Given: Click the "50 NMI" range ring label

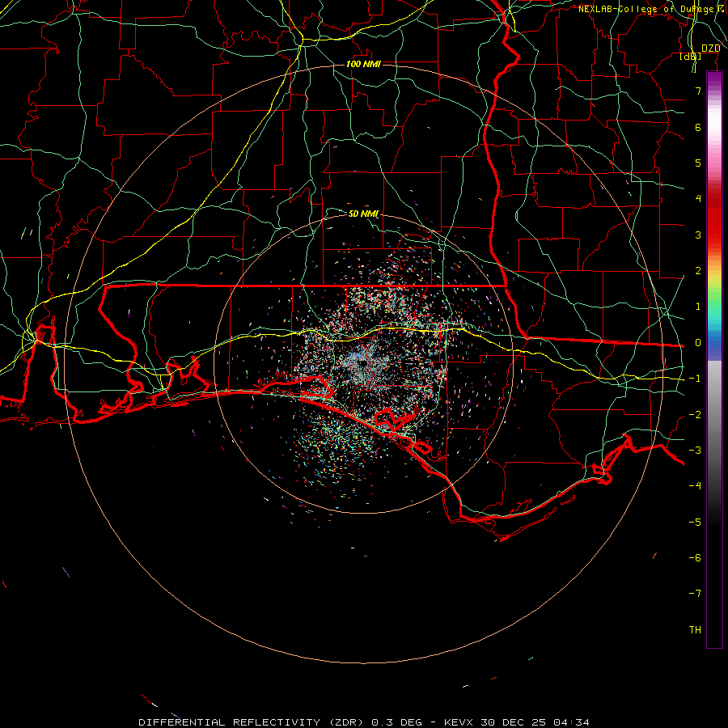Looking at the screenshot, I should point(363,214).
